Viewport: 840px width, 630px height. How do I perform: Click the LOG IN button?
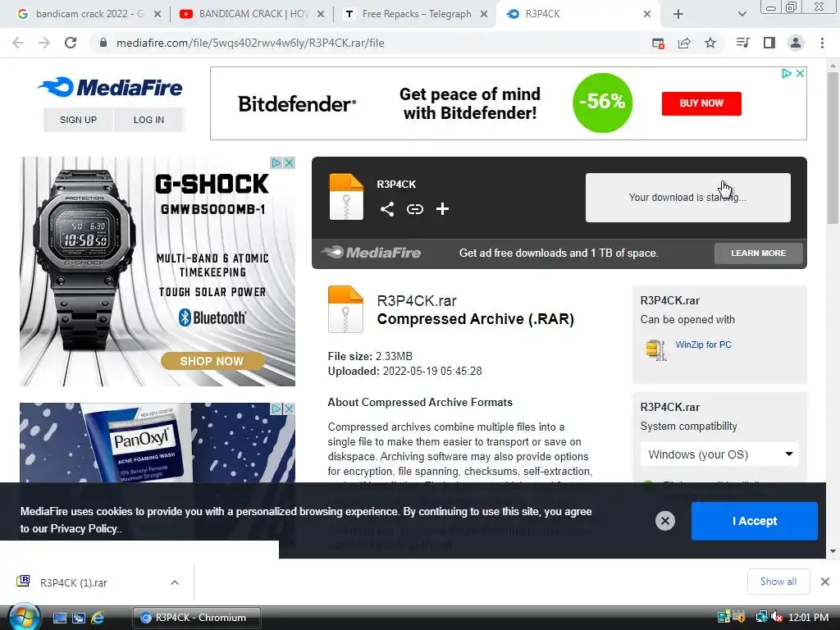point(149,120)
